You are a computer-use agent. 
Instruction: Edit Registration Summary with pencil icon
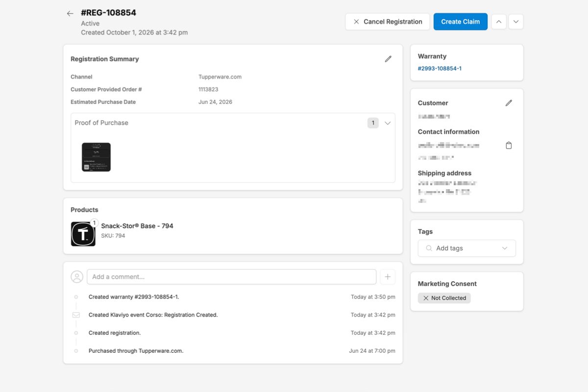[388, 59]
